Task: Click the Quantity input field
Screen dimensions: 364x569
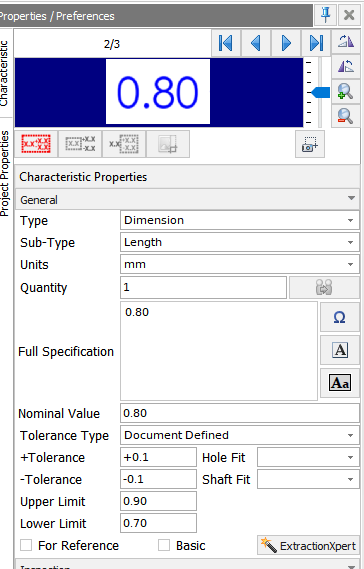Action: (203, 287)
